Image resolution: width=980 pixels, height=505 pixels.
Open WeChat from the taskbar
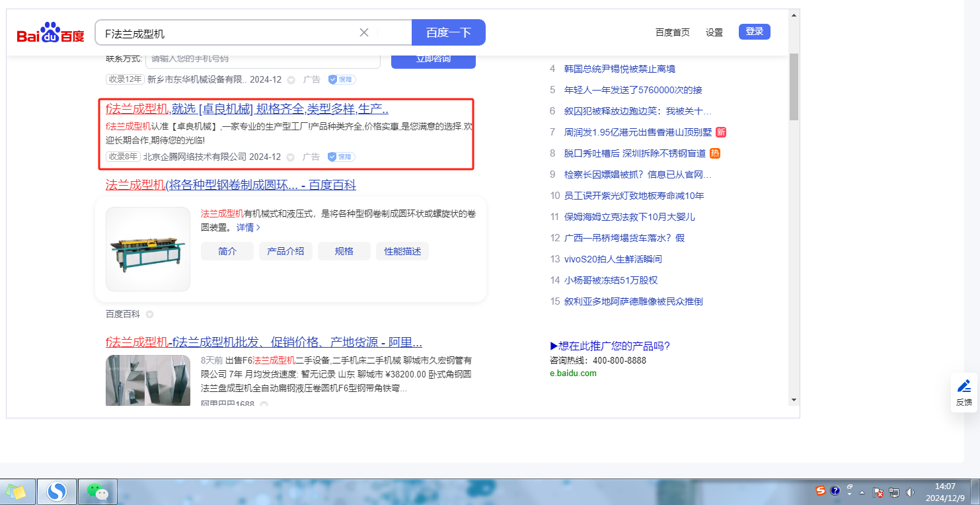(98, 492)
